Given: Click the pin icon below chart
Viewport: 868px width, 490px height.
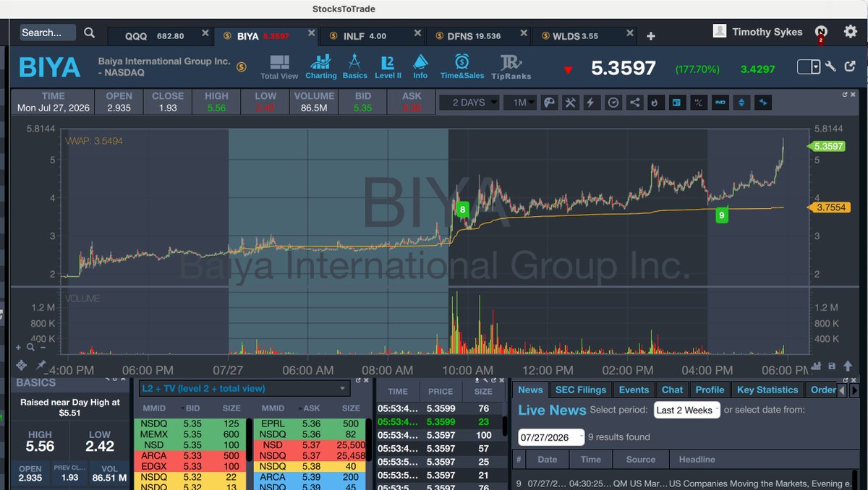Looking at the screenshot, I should pyautogui.click(x=41, y=365).
